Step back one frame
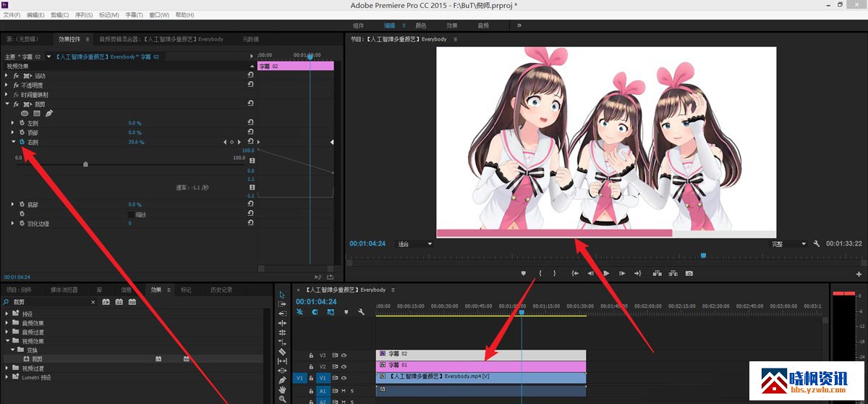 [x=591, y=273]
